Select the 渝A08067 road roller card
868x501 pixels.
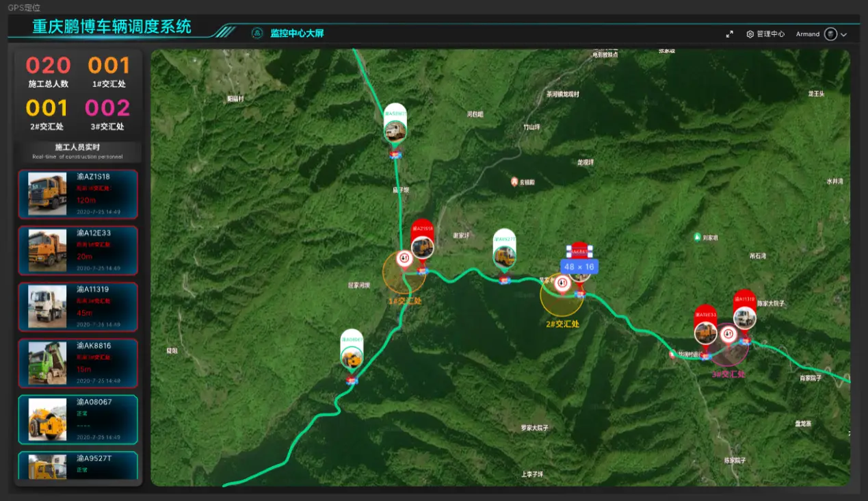(78, 419)
